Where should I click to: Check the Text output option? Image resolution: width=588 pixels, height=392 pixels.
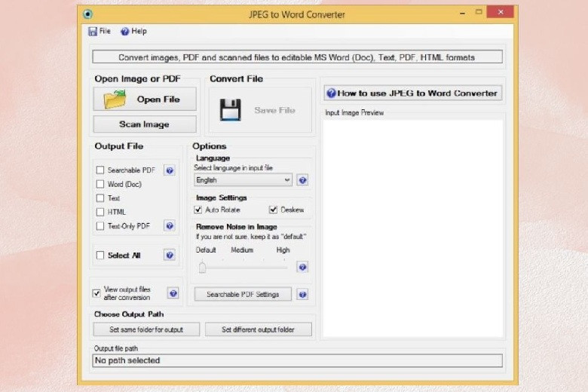(100, 198)
